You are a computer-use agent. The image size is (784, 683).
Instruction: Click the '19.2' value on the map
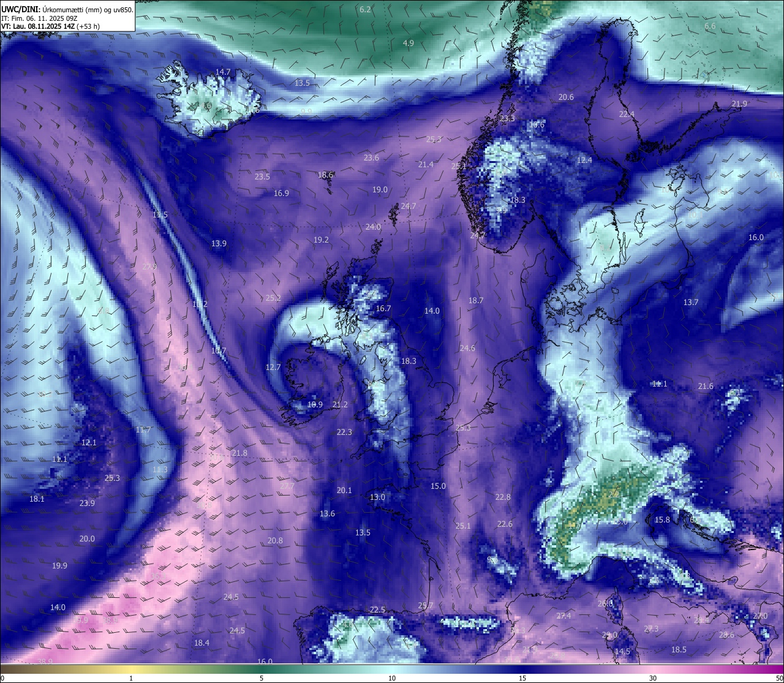321,240
